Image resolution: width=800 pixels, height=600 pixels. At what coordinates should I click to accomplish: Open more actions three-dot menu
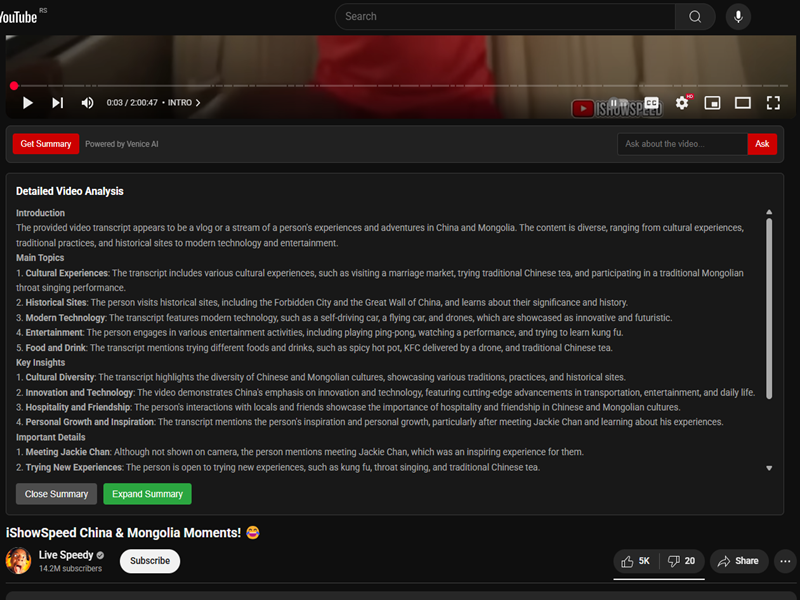(x=785, y=561)
